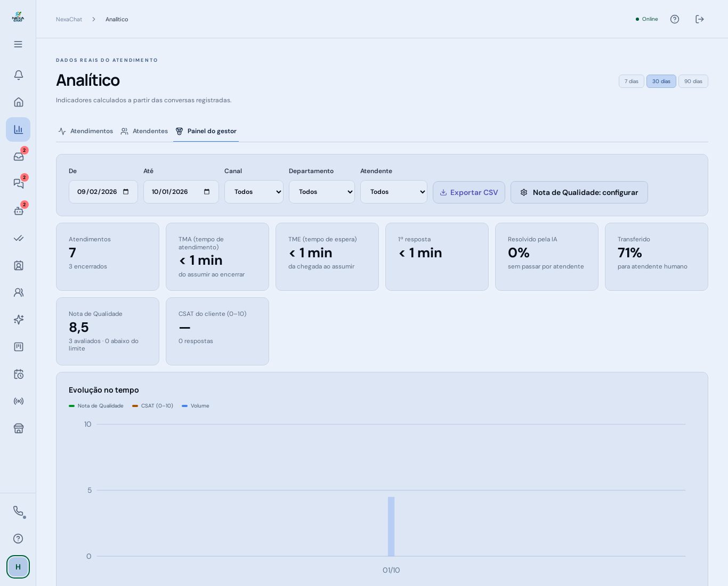Open the team users sidebar icon

tap(18, 292)
